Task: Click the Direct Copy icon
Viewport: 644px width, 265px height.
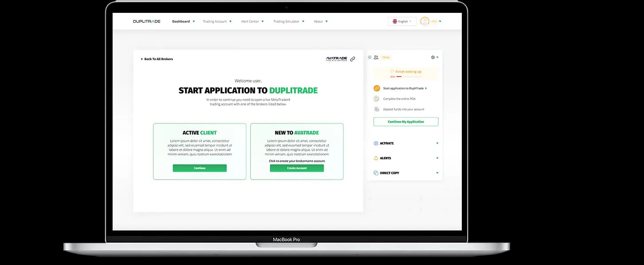Action: point(376,173)
